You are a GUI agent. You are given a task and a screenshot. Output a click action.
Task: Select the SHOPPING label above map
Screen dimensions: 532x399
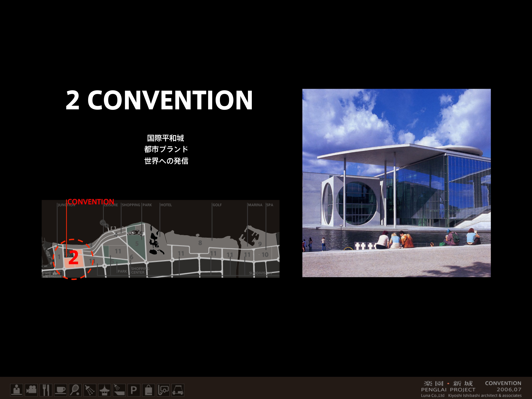131,205
